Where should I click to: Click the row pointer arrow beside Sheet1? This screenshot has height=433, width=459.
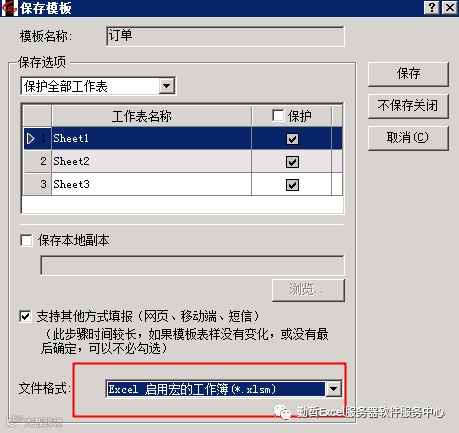(31, 138)
